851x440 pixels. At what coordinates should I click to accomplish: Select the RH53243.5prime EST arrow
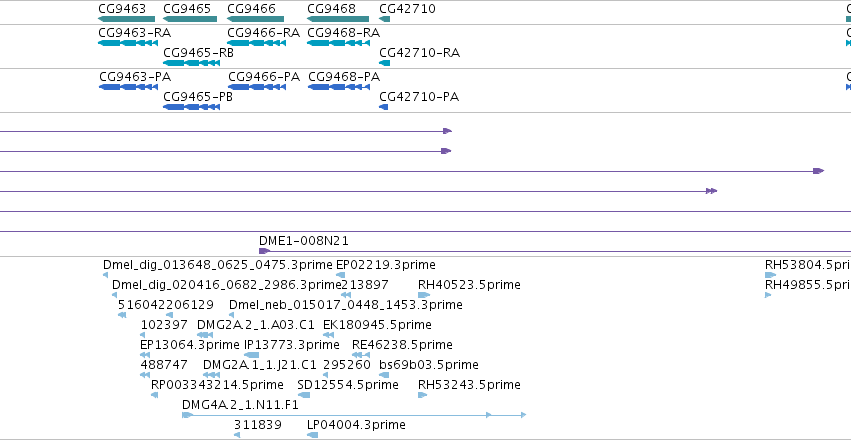click(423, 395)
